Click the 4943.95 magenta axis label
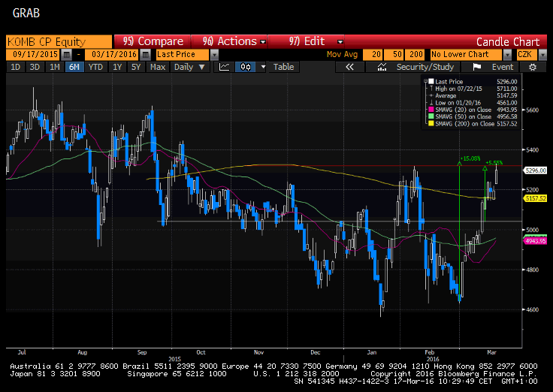553x392 pixels. (x=536, y=241)
